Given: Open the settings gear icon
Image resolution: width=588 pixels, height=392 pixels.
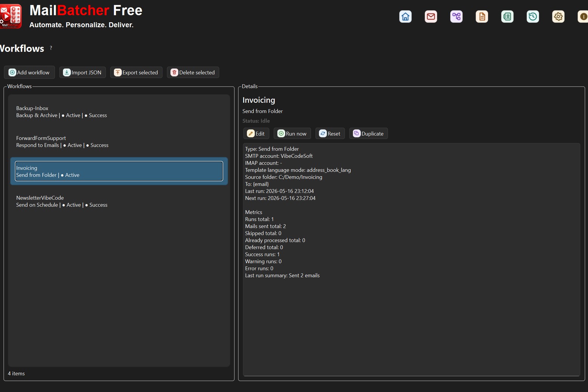Looking at the screenshot, I should [558, 17].
